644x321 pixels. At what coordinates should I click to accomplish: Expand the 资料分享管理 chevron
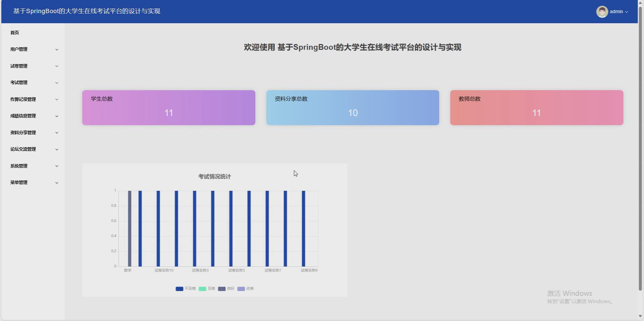[57, 133]
